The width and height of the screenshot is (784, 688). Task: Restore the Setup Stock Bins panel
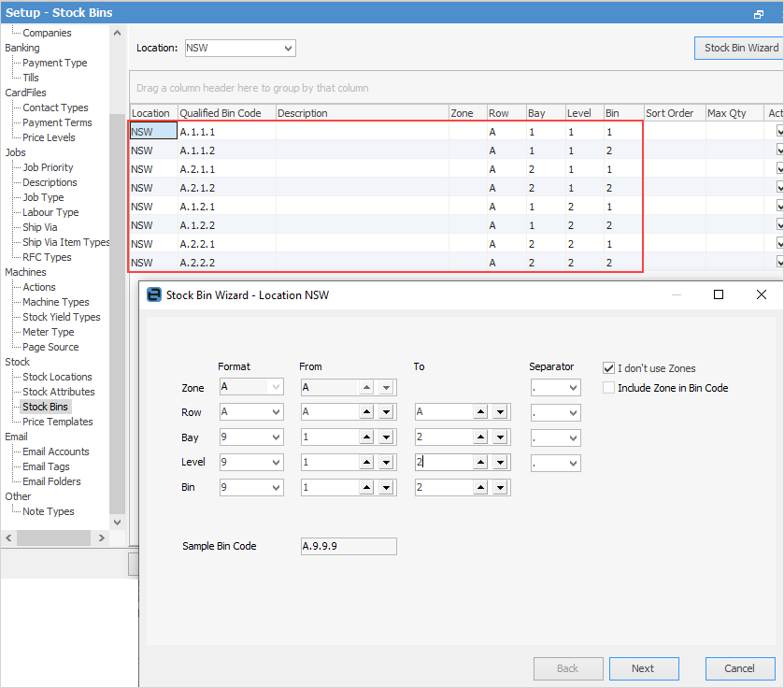[x=759, y=14]
